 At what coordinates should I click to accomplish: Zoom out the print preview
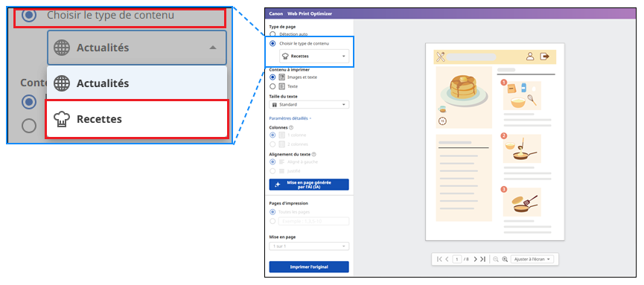[496, 259]
